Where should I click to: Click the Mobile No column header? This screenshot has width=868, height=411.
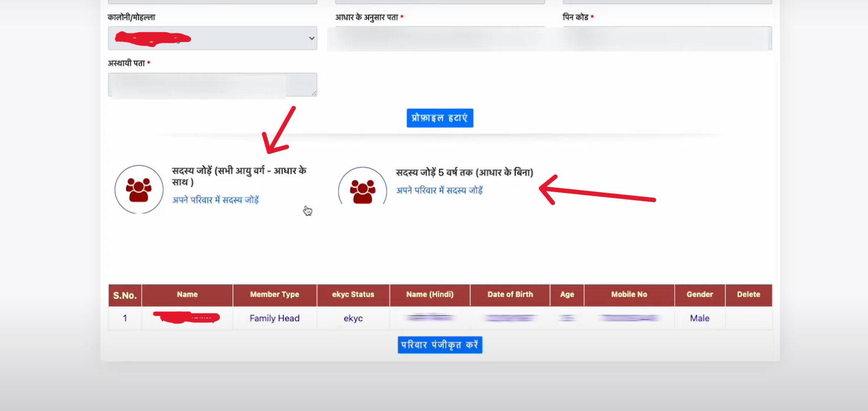[629, 295]
